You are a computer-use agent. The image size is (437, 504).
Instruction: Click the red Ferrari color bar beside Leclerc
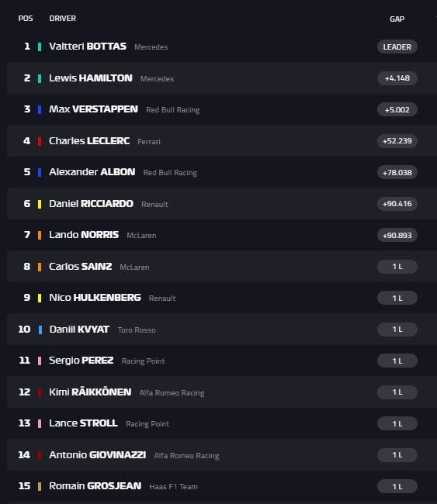pos(40,141)
